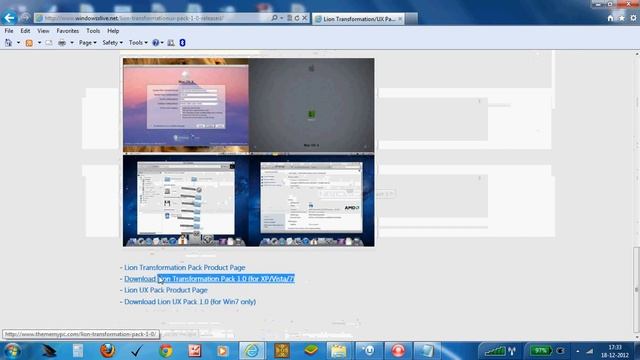640x360 pixels.
Task: Open the Windows Start orb
Action: [13, 351]
